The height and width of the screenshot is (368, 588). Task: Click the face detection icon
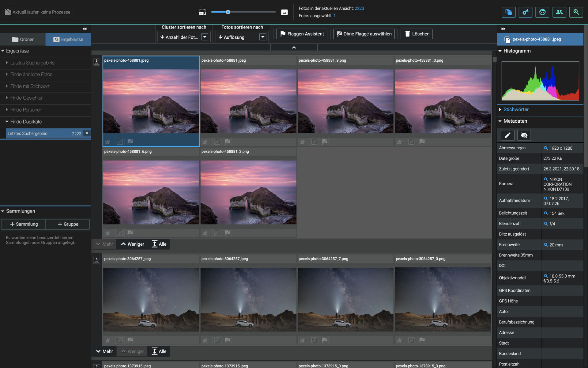[x=542, y=12]
